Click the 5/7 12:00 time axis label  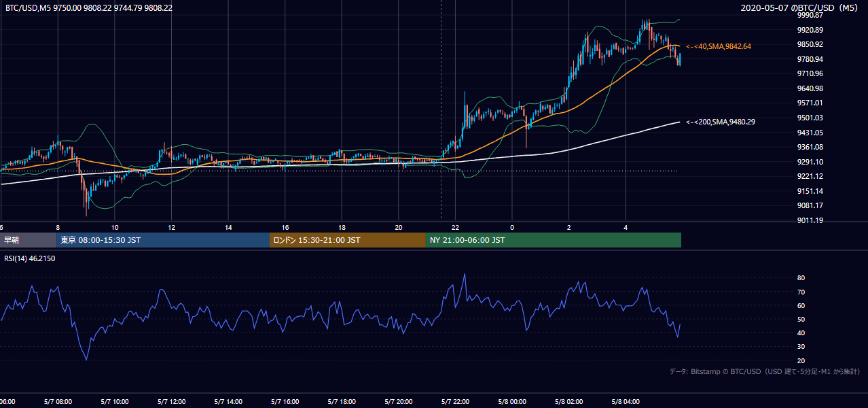pos(171,402)
